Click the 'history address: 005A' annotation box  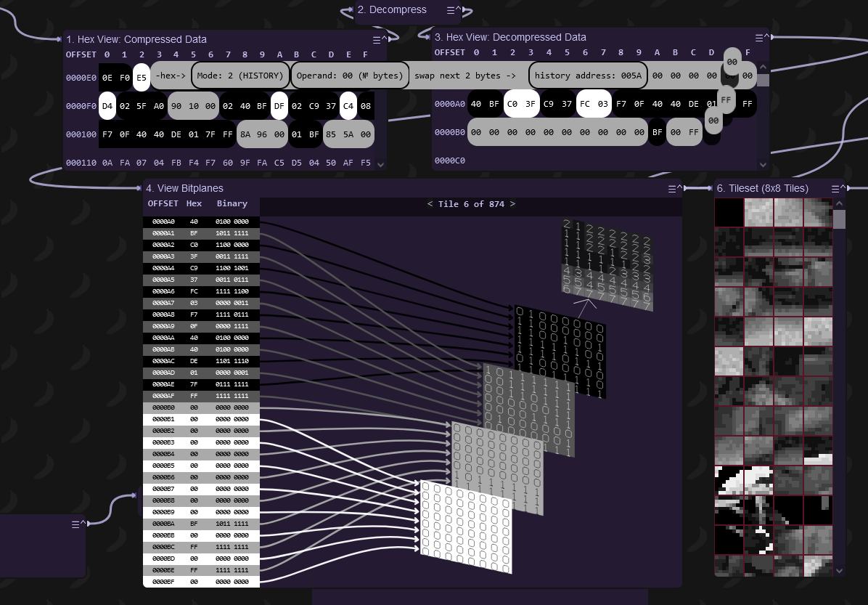tap(588, 76)
